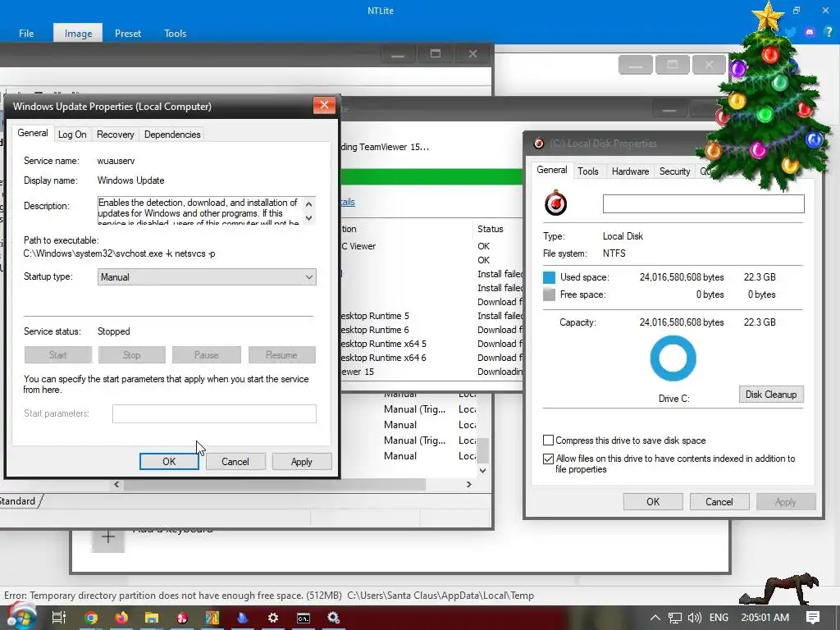Open Tools tab in Local Disk Properties

tap(587, 171)
